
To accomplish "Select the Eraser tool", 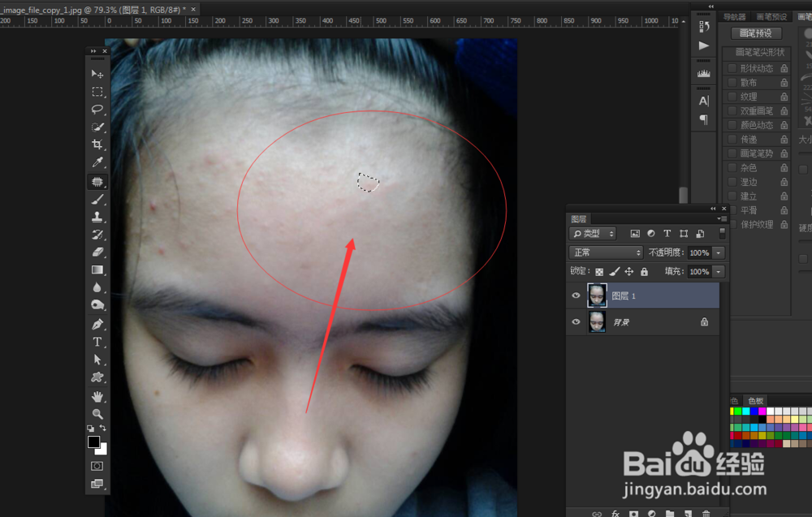I will [97, 252].
